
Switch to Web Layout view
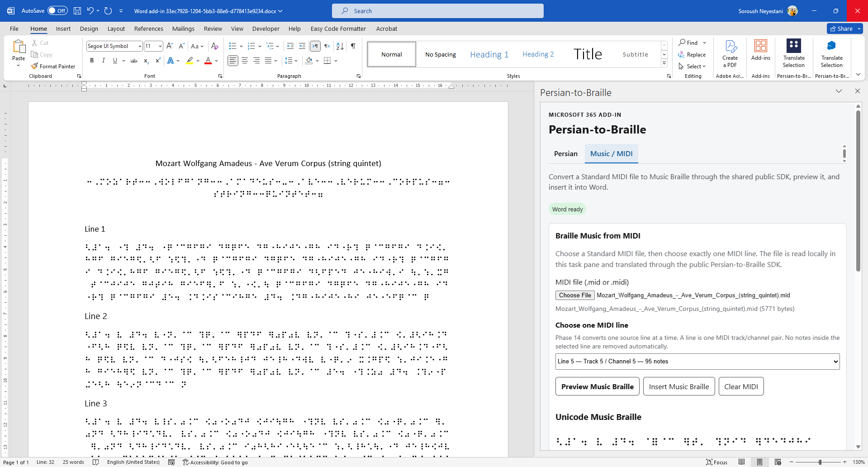point(778,462)
